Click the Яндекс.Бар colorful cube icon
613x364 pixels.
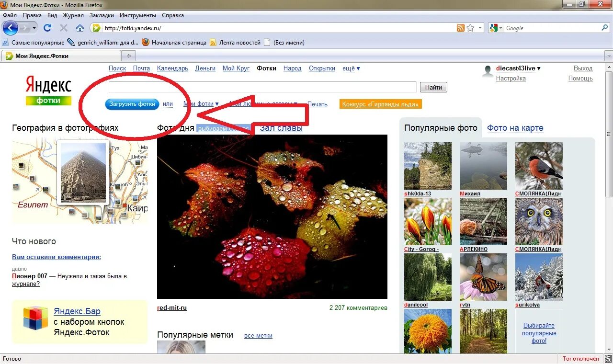click(35, 318)
